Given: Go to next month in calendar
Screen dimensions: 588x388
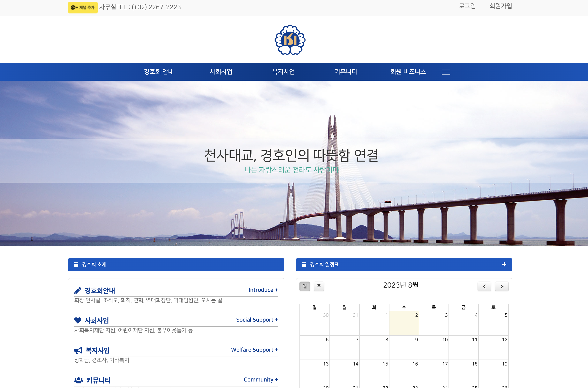Looking at the screenshot, I should coord(501,286).
